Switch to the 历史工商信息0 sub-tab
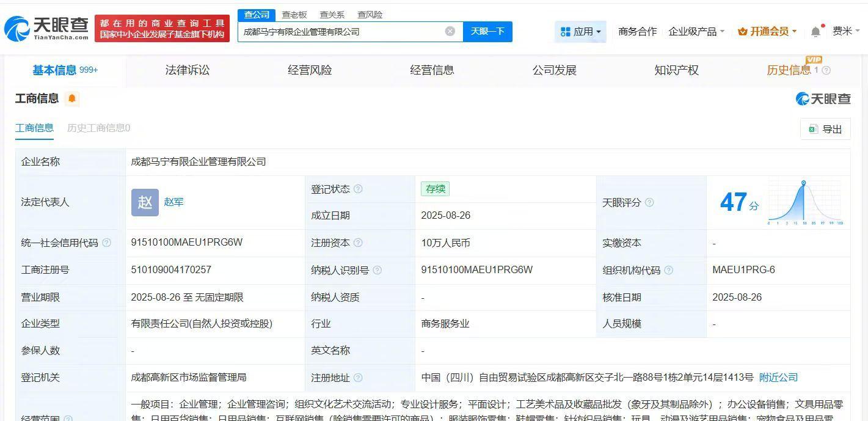This screenshot has height=421, width=868. coord(98,128)
